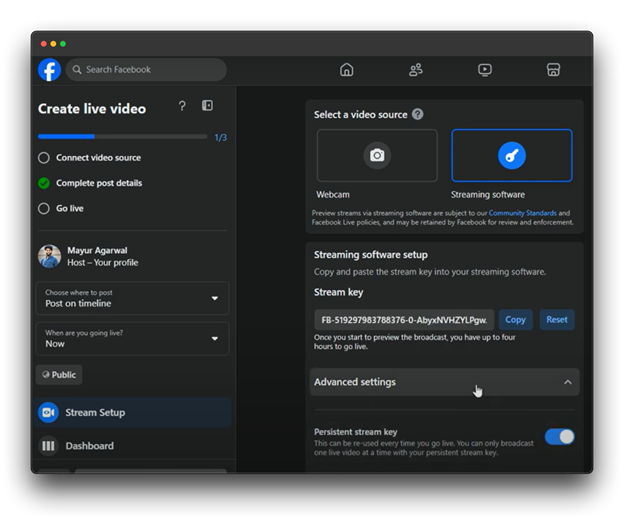This screenshot has width=624, height=520.
Task: Click the stream key text field
Action: [x=404, y=320]
